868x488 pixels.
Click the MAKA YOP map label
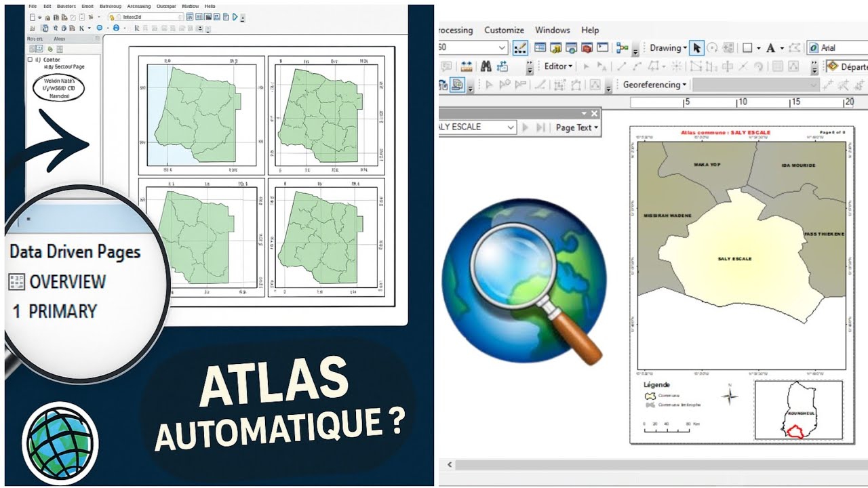coord(707,165)
